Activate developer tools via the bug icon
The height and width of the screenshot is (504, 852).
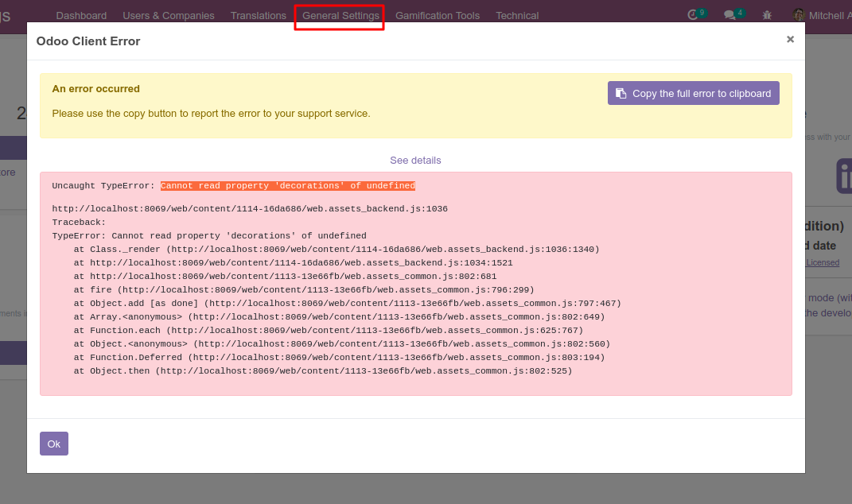[766, 14]
